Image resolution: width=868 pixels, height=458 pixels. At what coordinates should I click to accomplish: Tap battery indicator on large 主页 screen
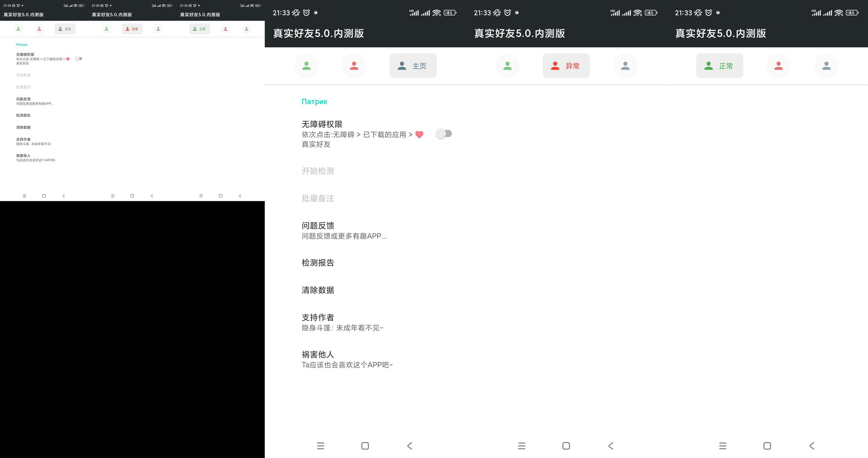click(x=450, y=13)
